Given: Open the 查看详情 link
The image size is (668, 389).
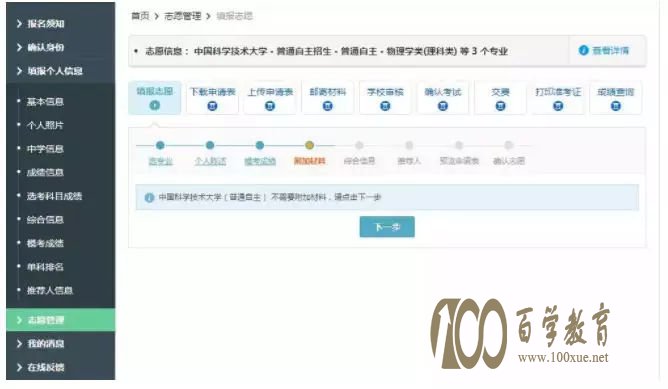Looking at the screenshot, I should pyautogui.click(x=610, y=51).
